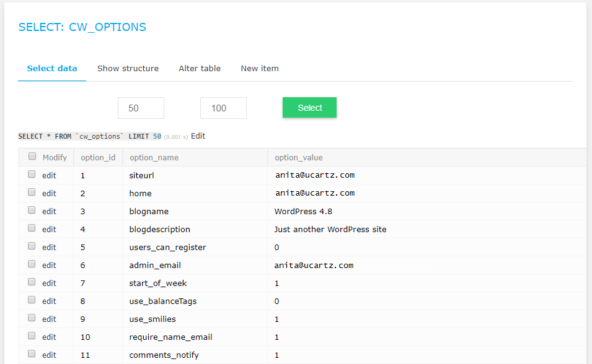Click edit link for the blogdescription row
Image resolution: width=592 pixels, height=364 pixels.
[x=49, y=229]
